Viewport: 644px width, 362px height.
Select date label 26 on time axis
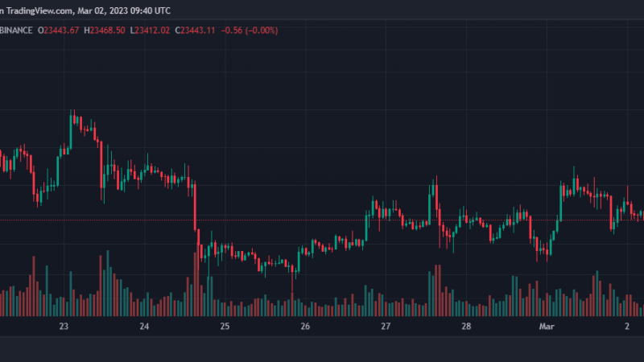tap(305, 327)
